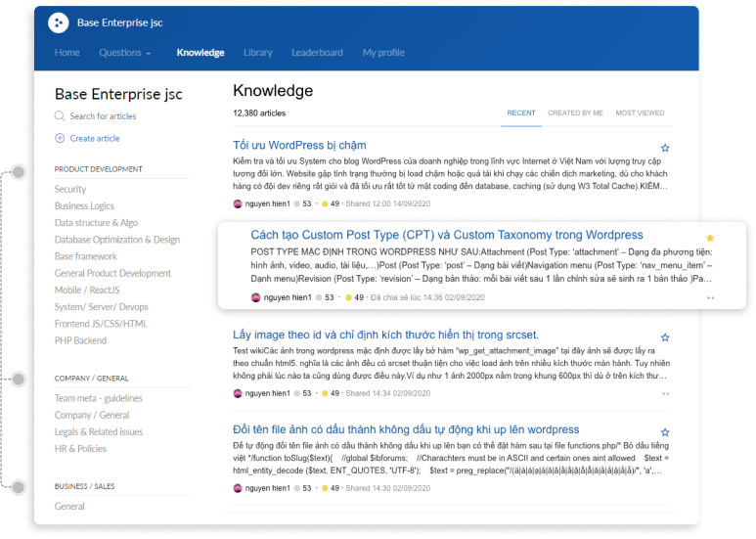Viewport: 756px width, 539px height.
Task: Switch to the CREATED BY ME tab
Action: coord(575,112)
